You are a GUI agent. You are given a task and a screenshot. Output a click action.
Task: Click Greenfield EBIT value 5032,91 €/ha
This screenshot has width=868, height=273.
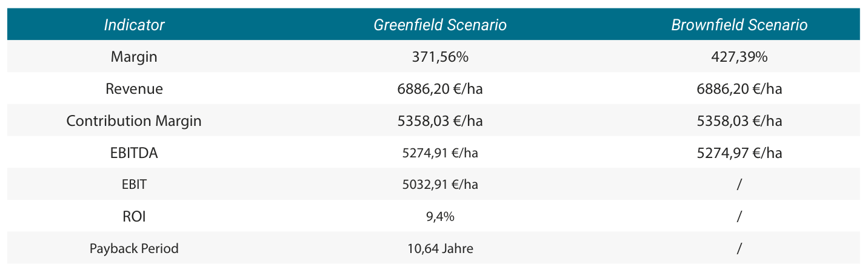tap(440, 185)
